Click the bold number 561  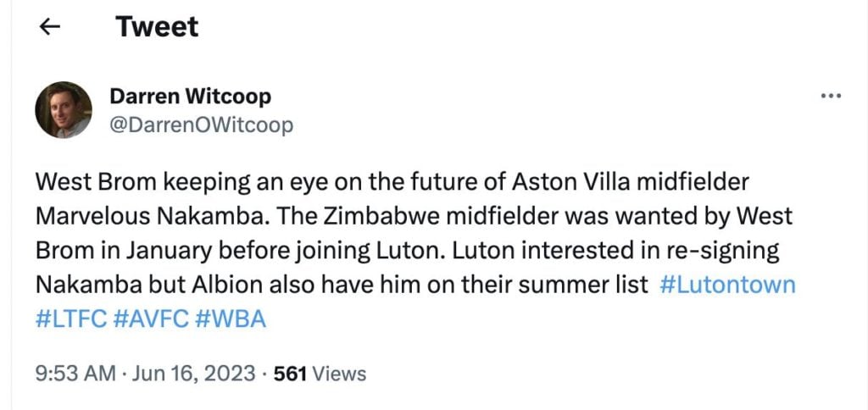290,374
